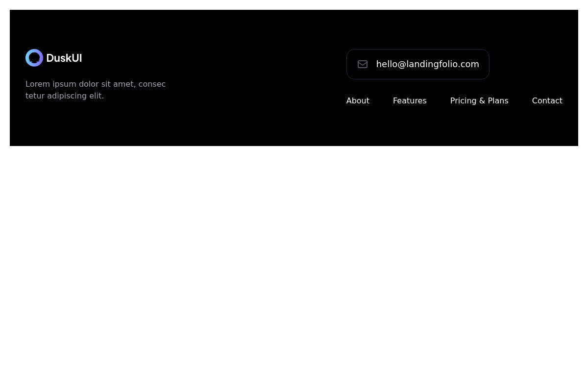Click the "landingfolio.com" part of the email
The width and height of the screenshot is (588, 392).
(x=443, y=64)
